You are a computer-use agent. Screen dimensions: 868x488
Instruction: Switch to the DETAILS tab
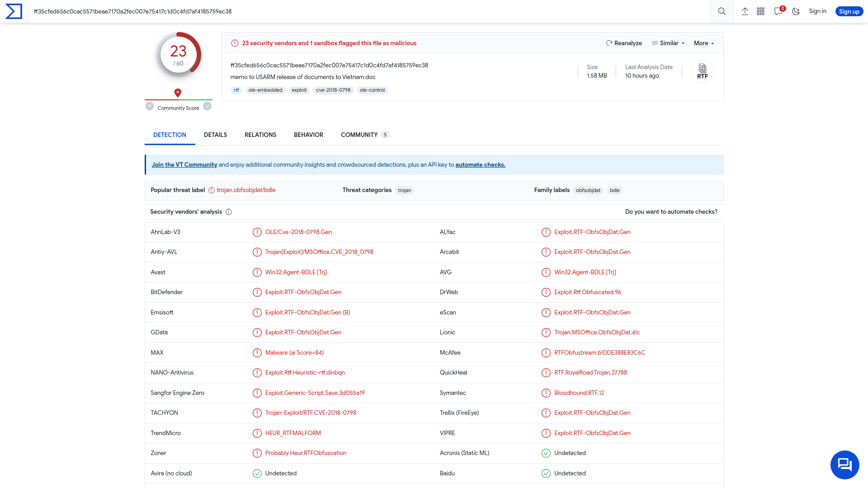[215, 135]
